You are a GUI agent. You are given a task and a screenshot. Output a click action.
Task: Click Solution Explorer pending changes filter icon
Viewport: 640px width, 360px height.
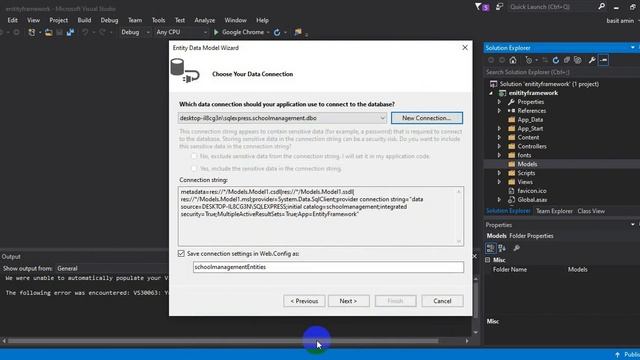(x=529, y=60)
